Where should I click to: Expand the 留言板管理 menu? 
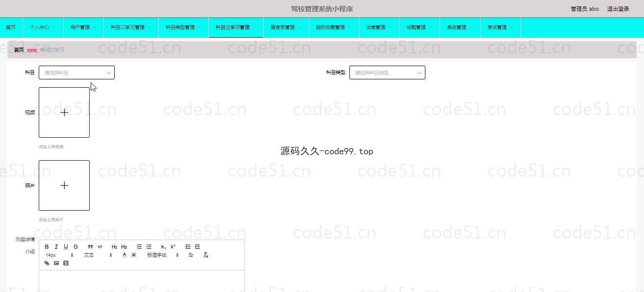coord(286,27)
